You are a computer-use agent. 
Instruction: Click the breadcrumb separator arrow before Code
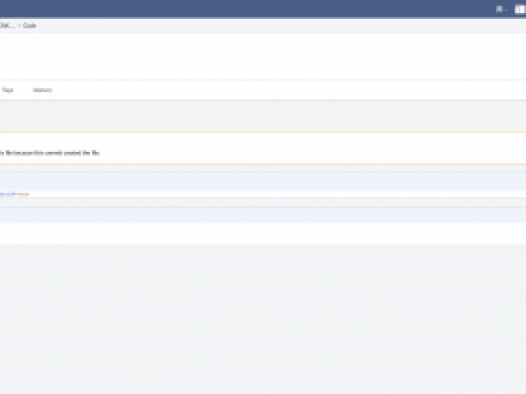tap(19, 25)
